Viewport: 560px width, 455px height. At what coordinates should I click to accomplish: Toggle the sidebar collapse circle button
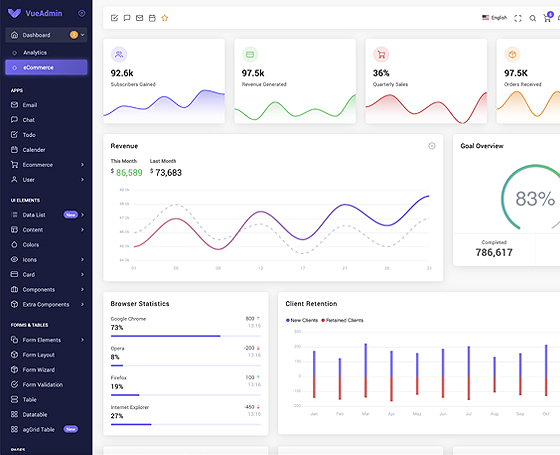click(x=82, y=13)
